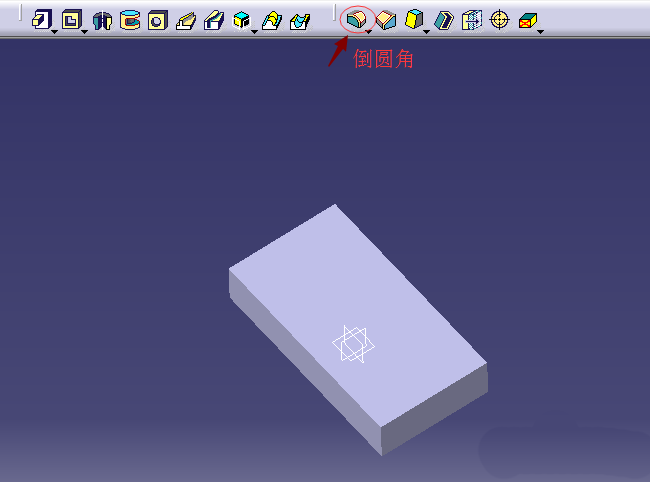Click the Groove tool icon
The image size is (650, 482).
(130, 20)
